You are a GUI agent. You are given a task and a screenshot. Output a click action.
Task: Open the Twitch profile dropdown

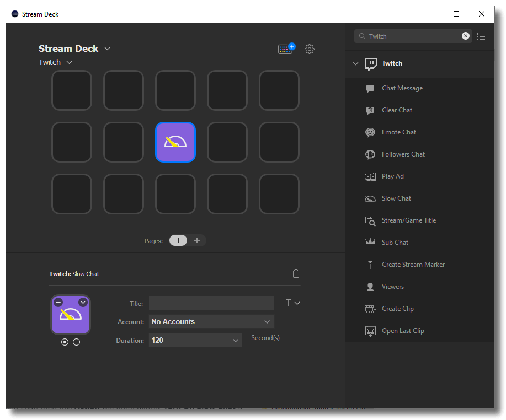point(55,62)
